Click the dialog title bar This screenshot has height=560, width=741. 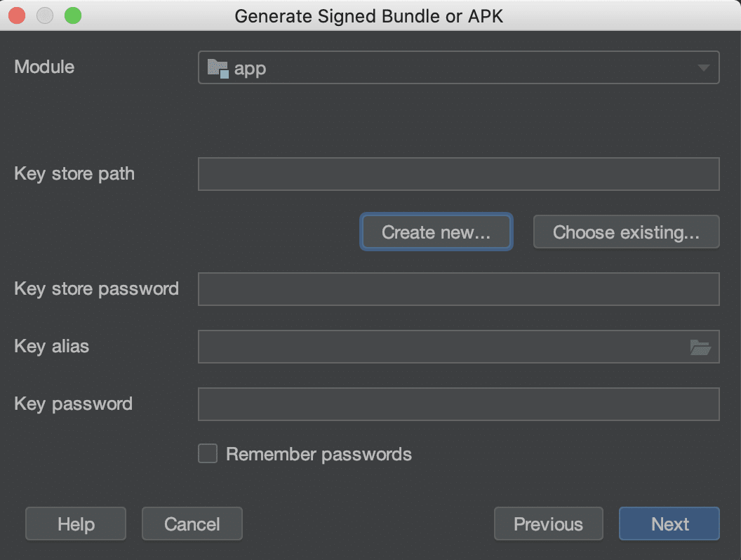[368, 16]
